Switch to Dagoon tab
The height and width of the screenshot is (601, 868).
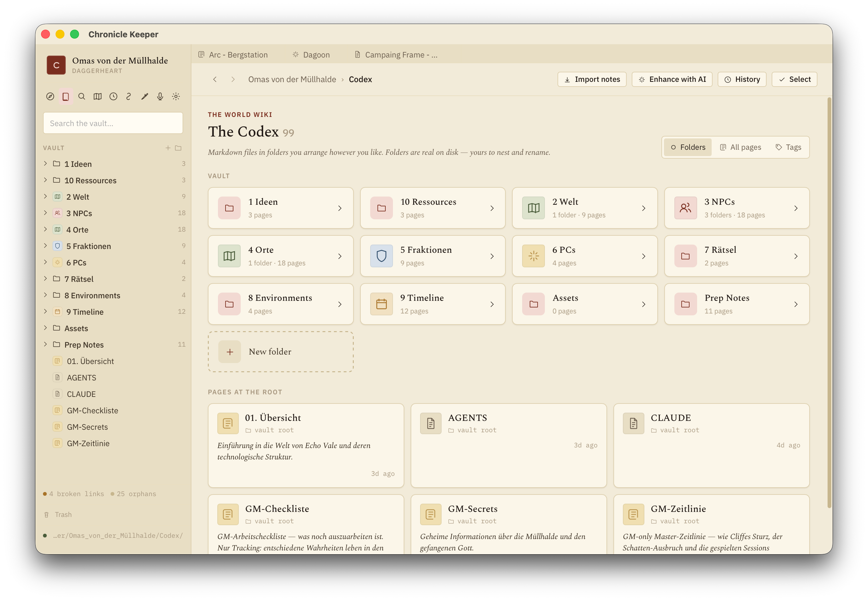tap(311, 55)
